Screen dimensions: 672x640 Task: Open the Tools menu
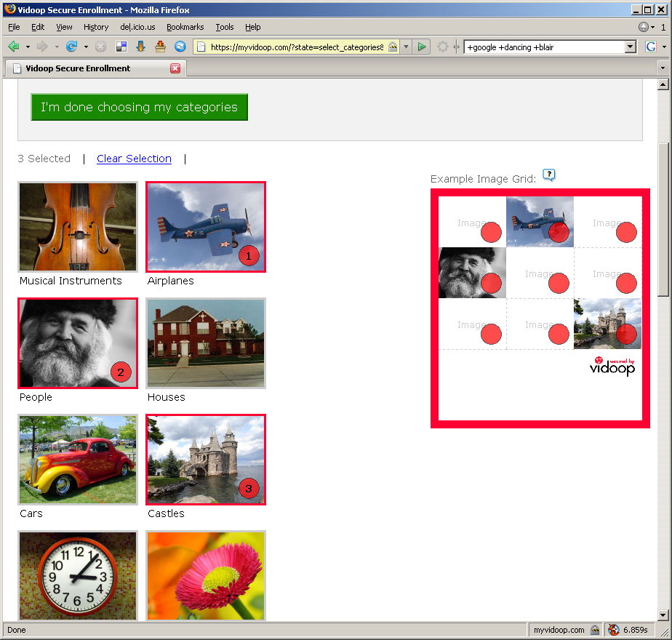pyautogui.click(x=225, y=27)
